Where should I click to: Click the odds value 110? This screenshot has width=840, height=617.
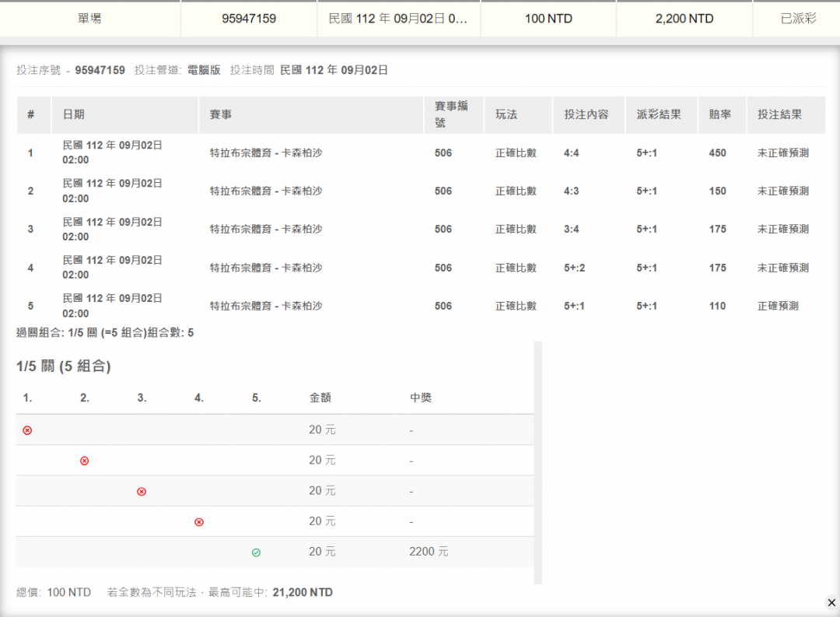(717, 306)
